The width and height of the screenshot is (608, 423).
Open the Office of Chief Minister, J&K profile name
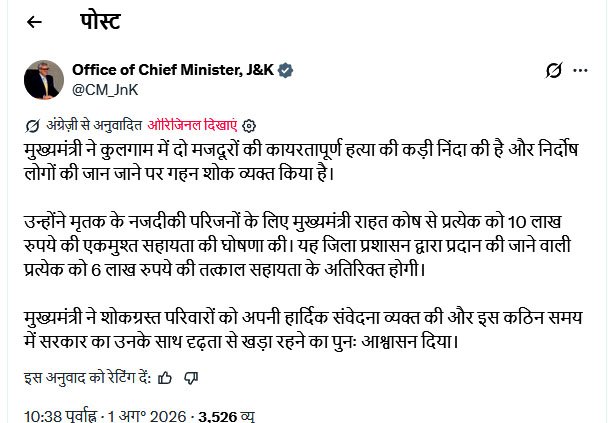[173, 70]
